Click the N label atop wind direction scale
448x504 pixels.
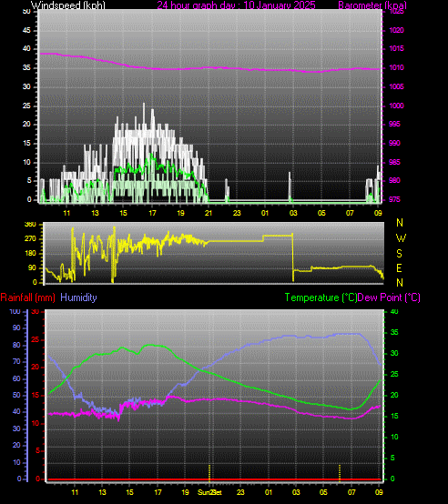[400, 222]
